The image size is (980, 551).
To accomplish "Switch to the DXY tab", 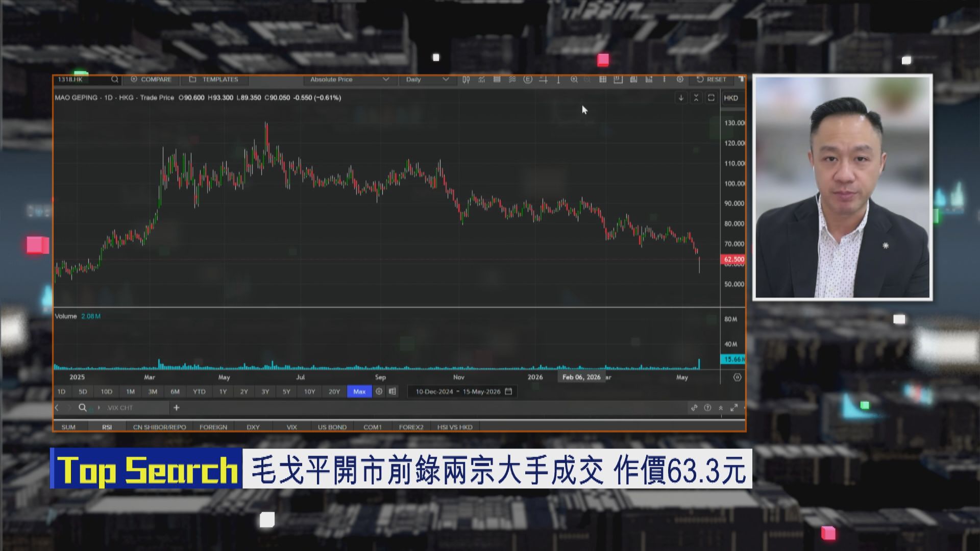I will click(253, 427).
